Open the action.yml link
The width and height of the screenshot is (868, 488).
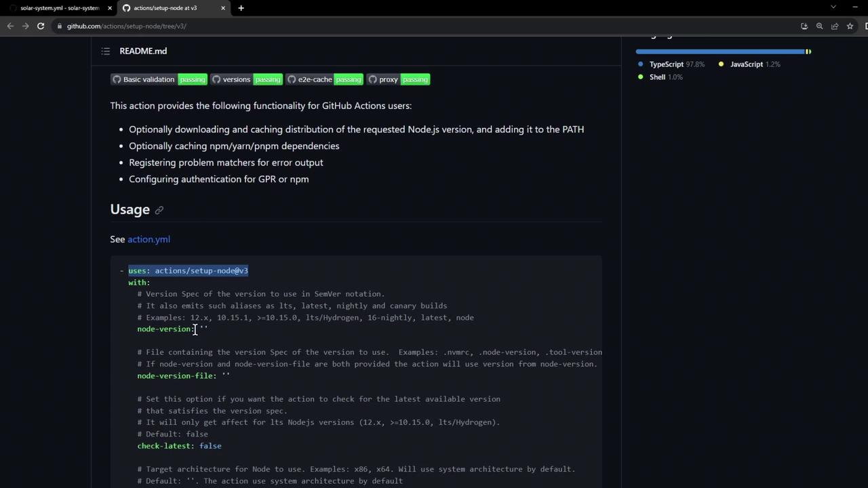149,239
